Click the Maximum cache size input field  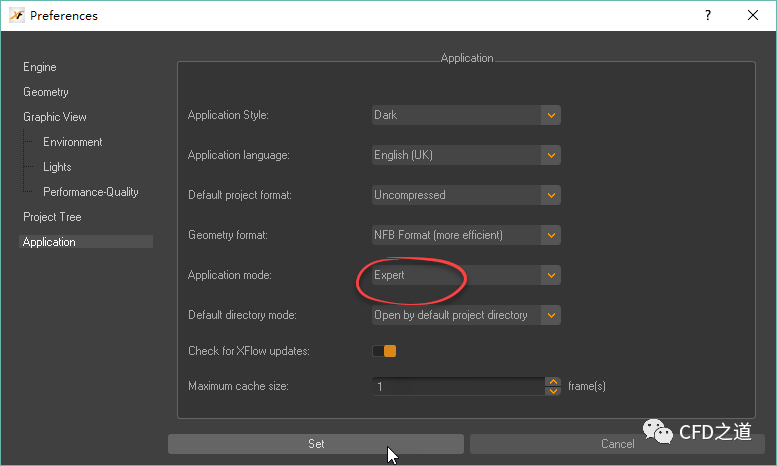[x=457, y=386]
